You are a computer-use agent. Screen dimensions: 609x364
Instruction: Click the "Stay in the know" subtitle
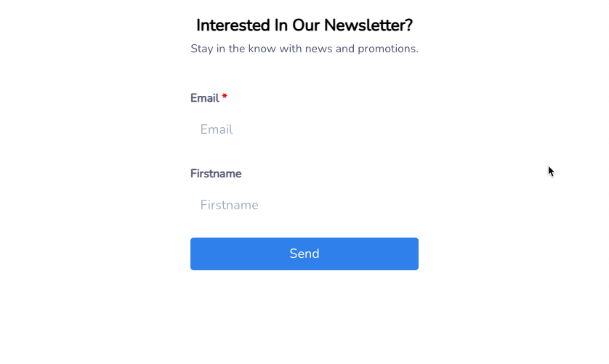[304, 49]
